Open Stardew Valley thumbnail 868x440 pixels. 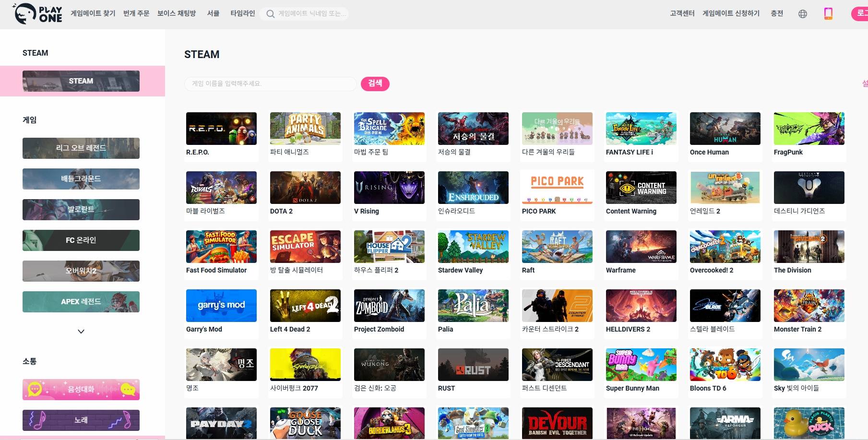[x=473, y=247]
